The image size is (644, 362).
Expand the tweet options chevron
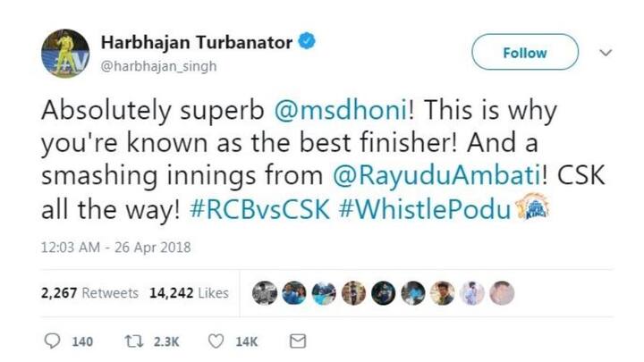point(606,53)
